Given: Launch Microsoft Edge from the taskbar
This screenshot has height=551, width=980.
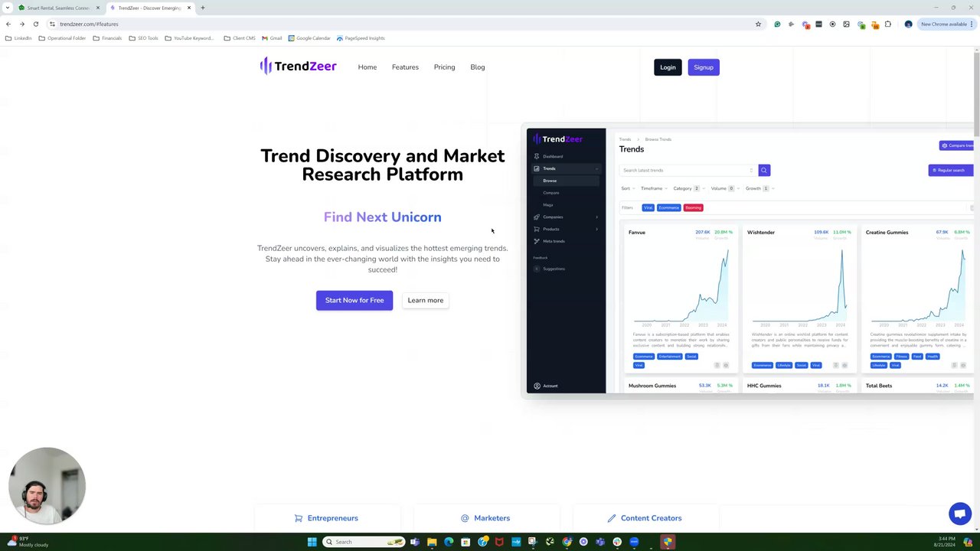Looking at the screenshot, I should click(x=449, y=542).
